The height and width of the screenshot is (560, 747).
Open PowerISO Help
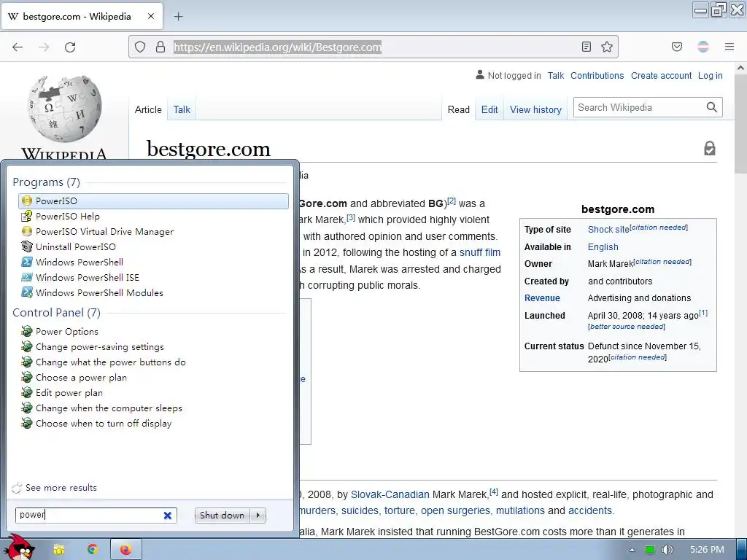(153, 216)
